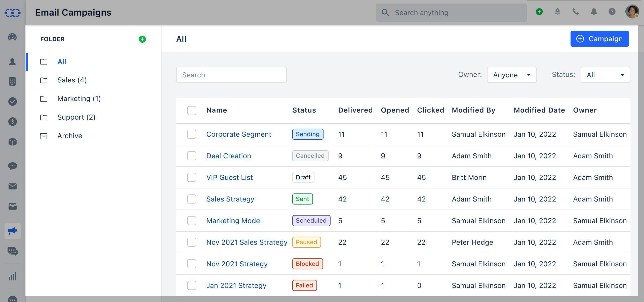
Task: Select the Support folder
Action: [x=76, y=117]
